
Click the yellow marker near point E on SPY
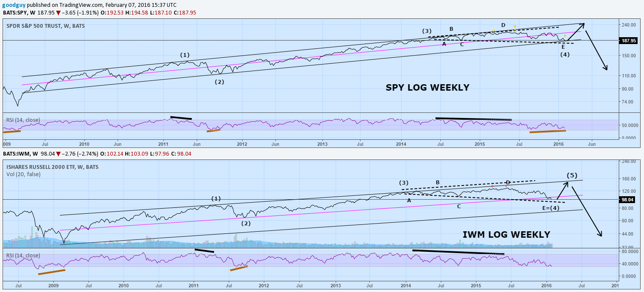(x=565, y=36)
